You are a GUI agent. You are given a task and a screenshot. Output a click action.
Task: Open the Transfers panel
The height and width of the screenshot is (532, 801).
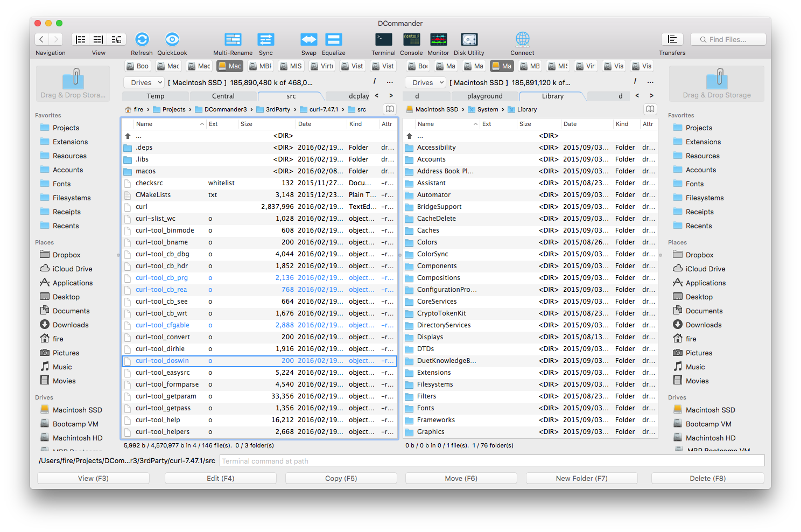[672, 39]
